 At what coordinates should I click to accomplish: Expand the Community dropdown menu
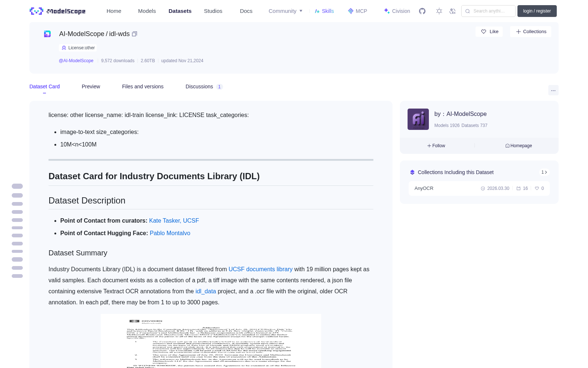point(286,11)
